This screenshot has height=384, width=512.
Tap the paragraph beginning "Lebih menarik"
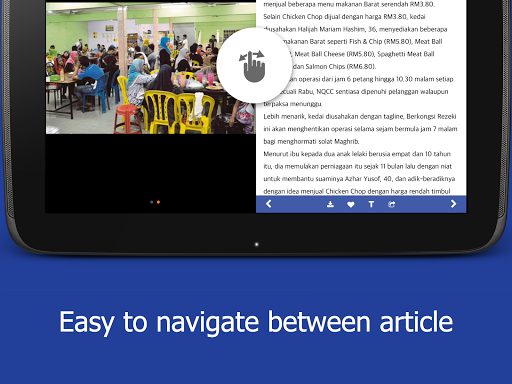pyautogui.click(x=360, y=129)
